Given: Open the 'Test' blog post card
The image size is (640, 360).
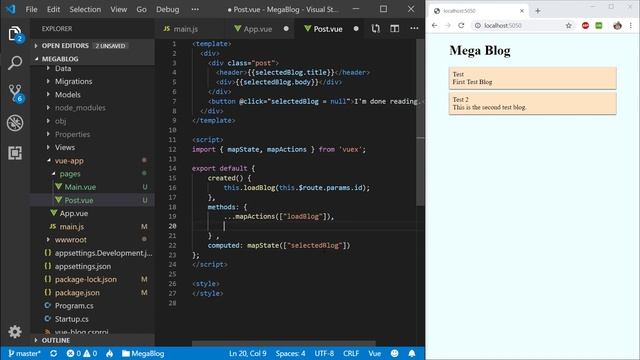Looking at the screenshot, I should pyautogui.click(x=533, y=78).
